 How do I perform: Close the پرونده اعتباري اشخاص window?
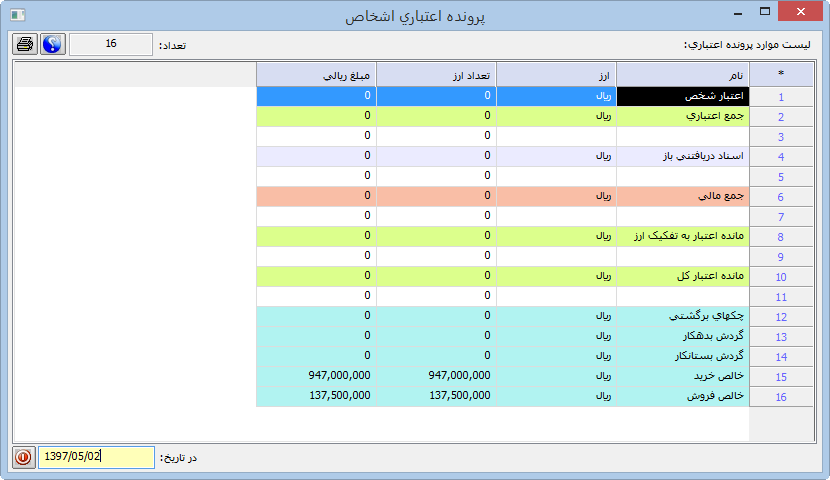coord(800,12)
